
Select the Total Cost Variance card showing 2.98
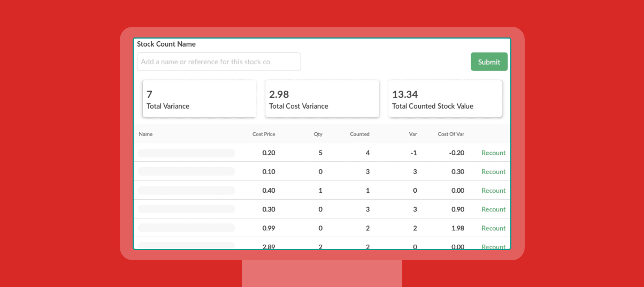(x=322, y=99)
